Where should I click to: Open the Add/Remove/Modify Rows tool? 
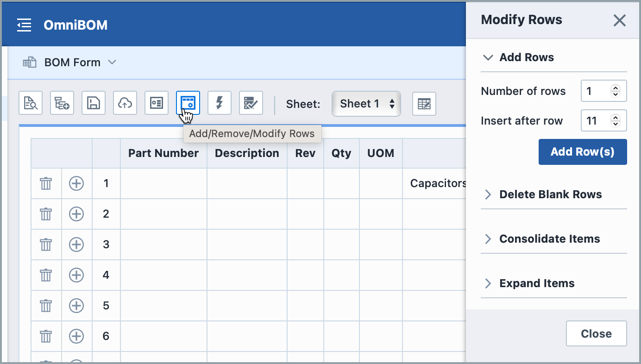point(188,103)
